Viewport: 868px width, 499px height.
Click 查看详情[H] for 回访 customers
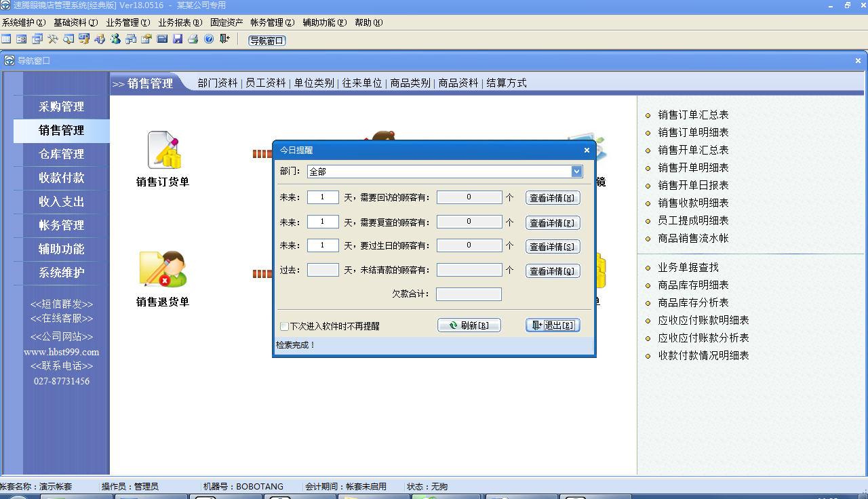coord(553,198)
